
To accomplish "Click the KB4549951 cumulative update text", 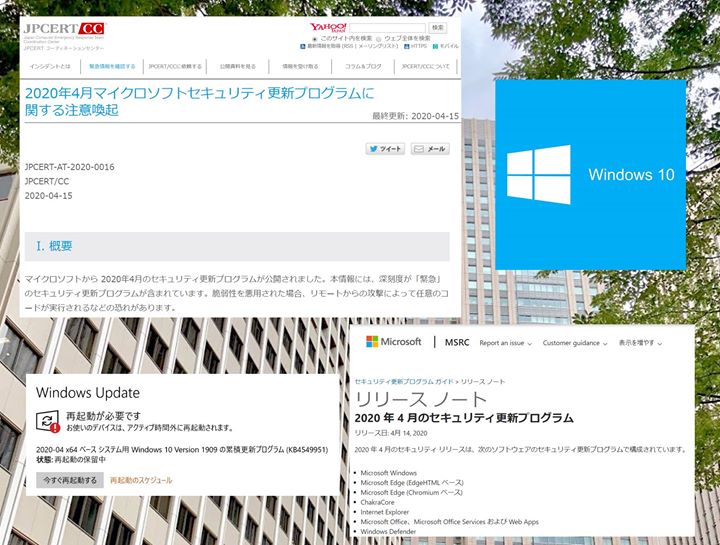I will tap(182, 449).
